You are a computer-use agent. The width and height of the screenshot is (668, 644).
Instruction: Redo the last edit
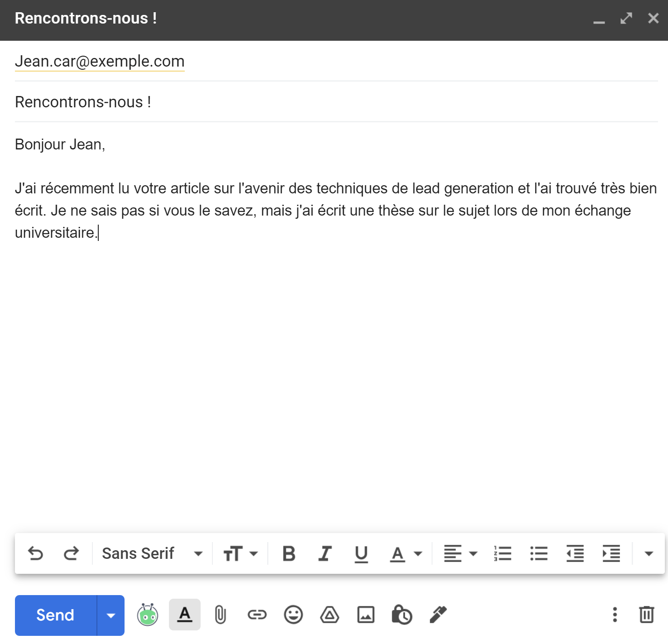71,553
